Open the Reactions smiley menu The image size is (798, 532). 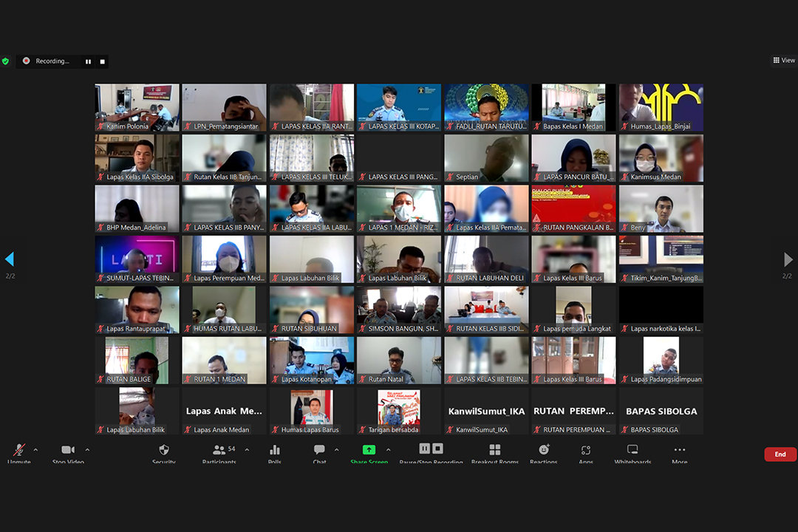click(x=544, y=450)
